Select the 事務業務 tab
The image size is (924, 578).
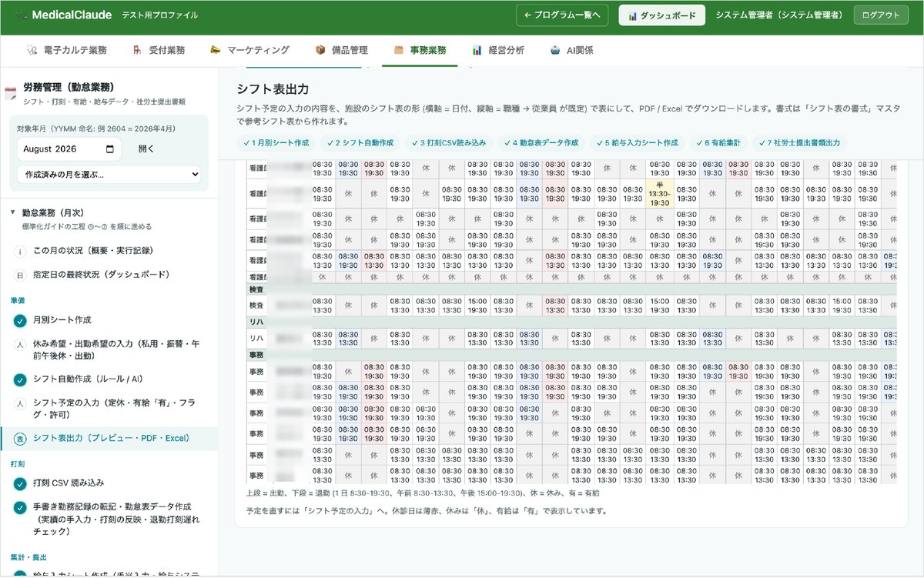point(420,50)
